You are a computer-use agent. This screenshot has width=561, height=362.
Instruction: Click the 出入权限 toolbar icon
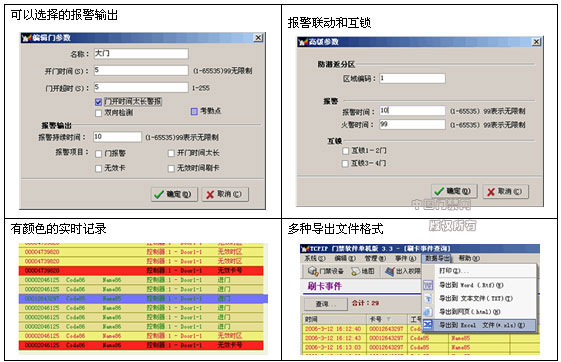[390, 271]
